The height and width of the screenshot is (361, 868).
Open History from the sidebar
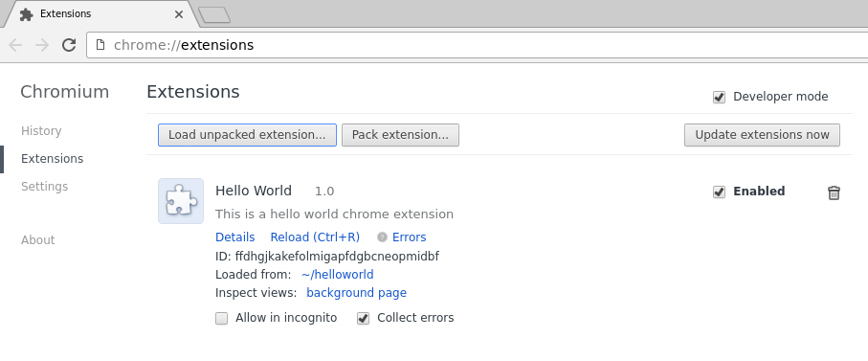[x=41, y=130]
